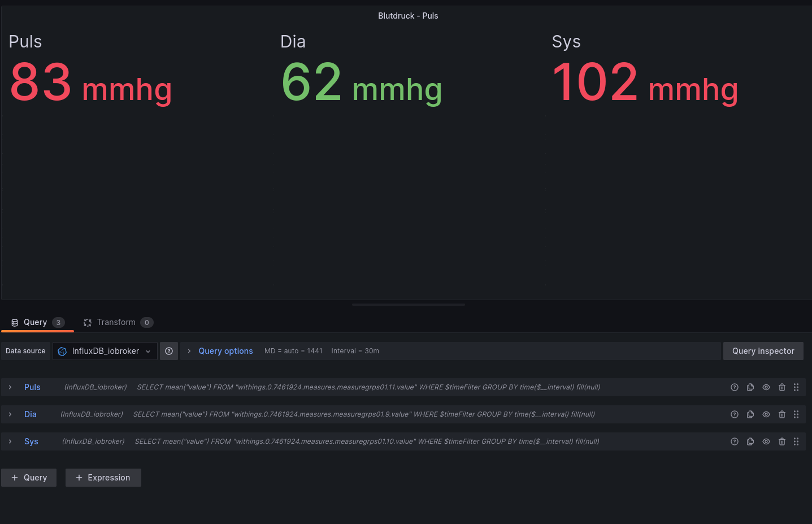Click the drag handle of the Dia query
The width and height of the screenshot is (812, 524).
796,414
